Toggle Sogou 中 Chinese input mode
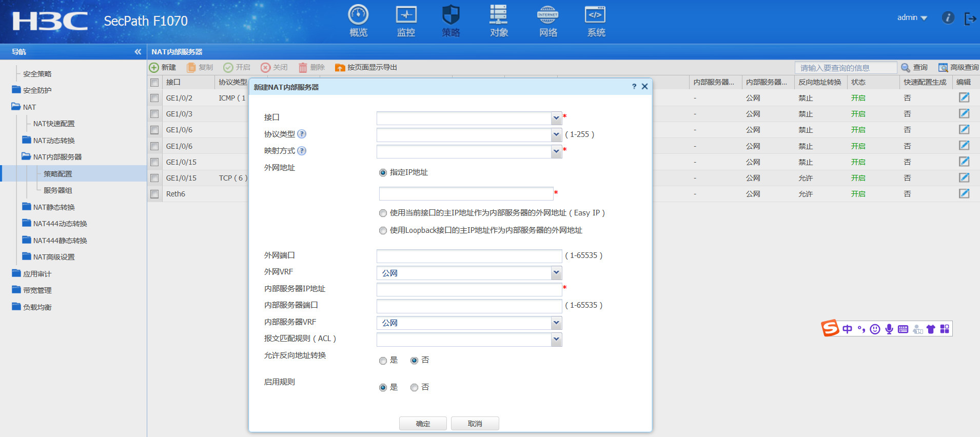 tap(847, 329)
